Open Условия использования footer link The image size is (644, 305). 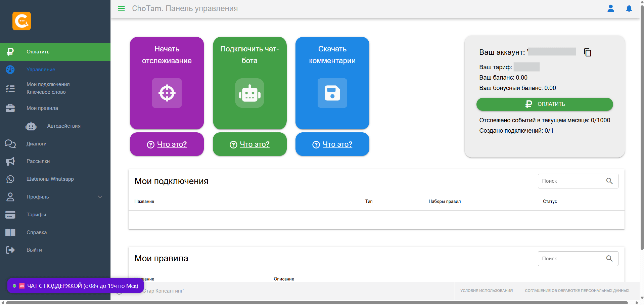[486, 291]
